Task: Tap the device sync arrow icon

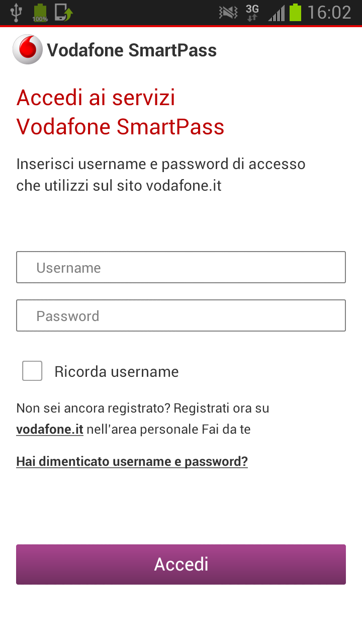Action: pyautogui.click(x=63, y=12)
